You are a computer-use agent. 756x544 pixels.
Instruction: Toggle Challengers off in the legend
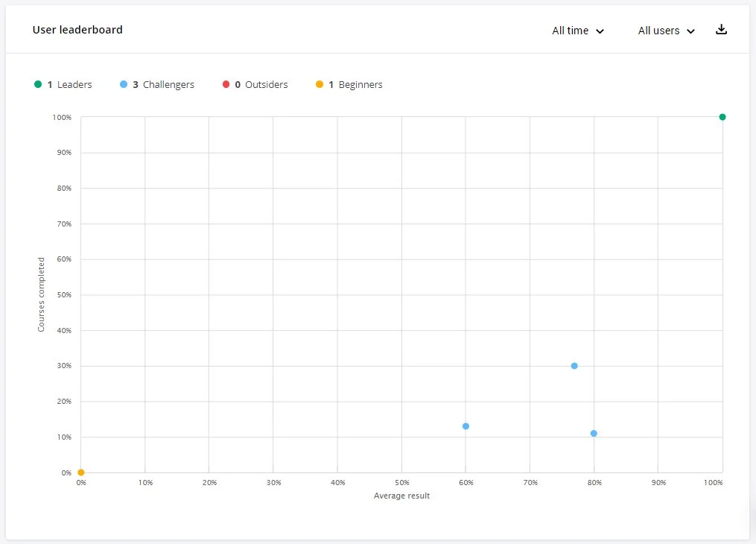[x=157, y=84]
